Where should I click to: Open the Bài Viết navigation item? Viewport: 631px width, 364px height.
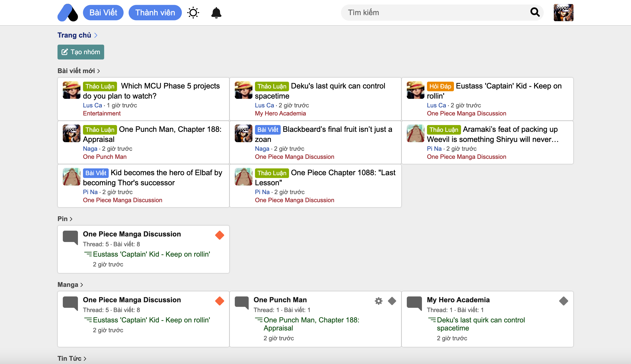(x=103, y=12)
